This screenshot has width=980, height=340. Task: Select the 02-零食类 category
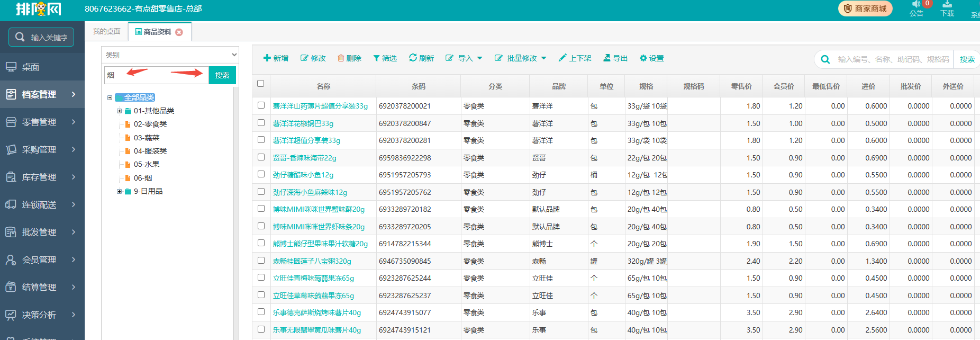click(x=150, y=124)
